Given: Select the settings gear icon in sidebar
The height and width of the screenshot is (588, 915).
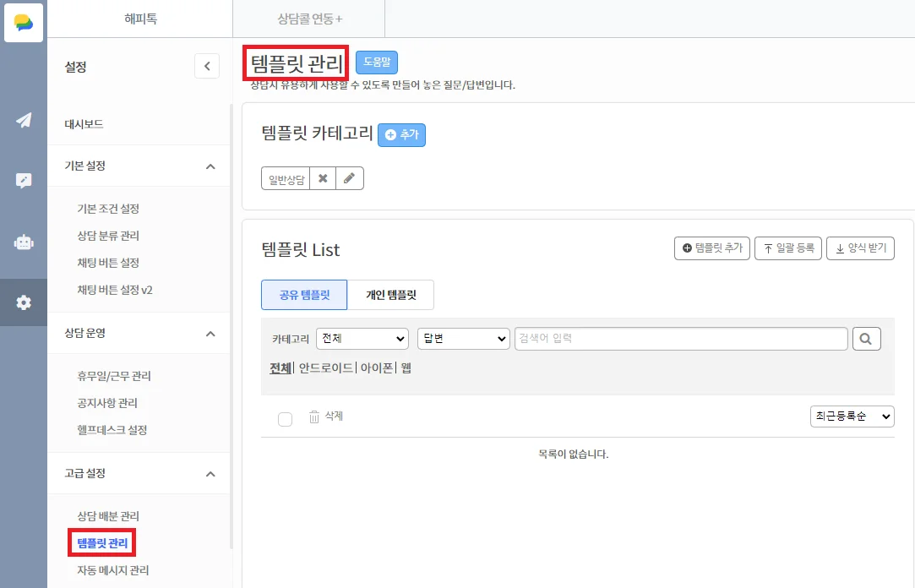Looking at the screenshot, I should coord(24,302).
